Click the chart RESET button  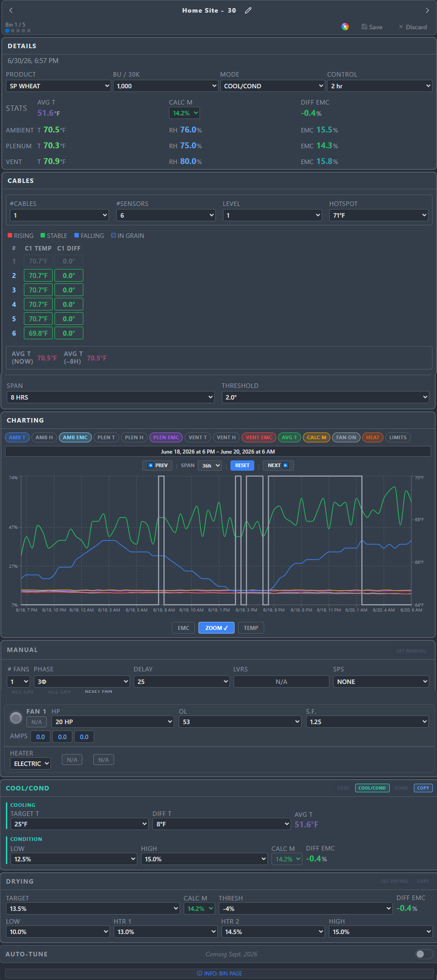click(x=242, y=465)
